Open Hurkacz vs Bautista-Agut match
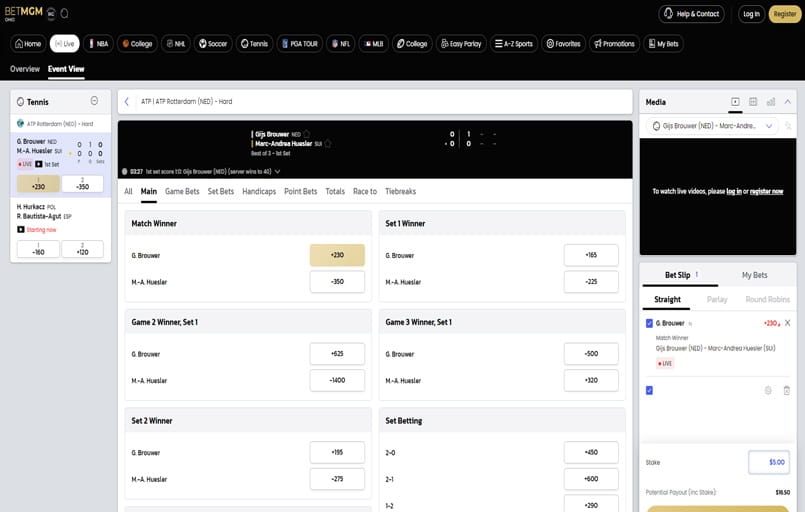805x512 pixels. 61,212
